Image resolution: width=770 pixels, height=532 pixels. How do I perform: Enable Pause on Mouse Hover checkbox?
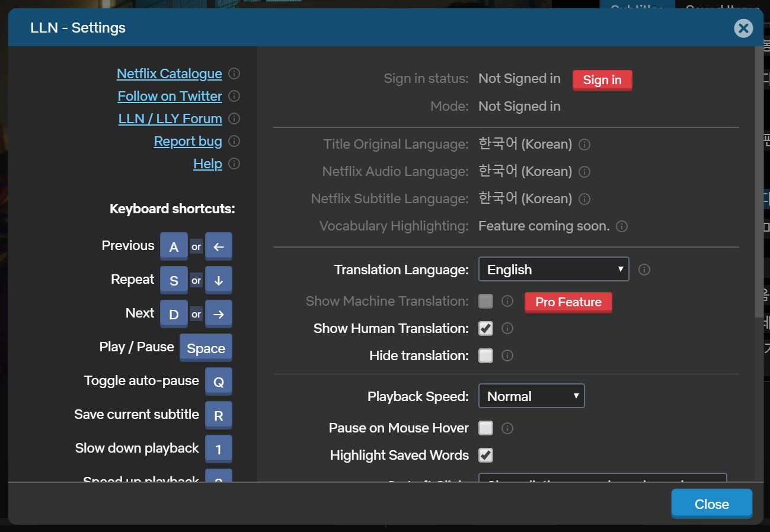(485, 428)
